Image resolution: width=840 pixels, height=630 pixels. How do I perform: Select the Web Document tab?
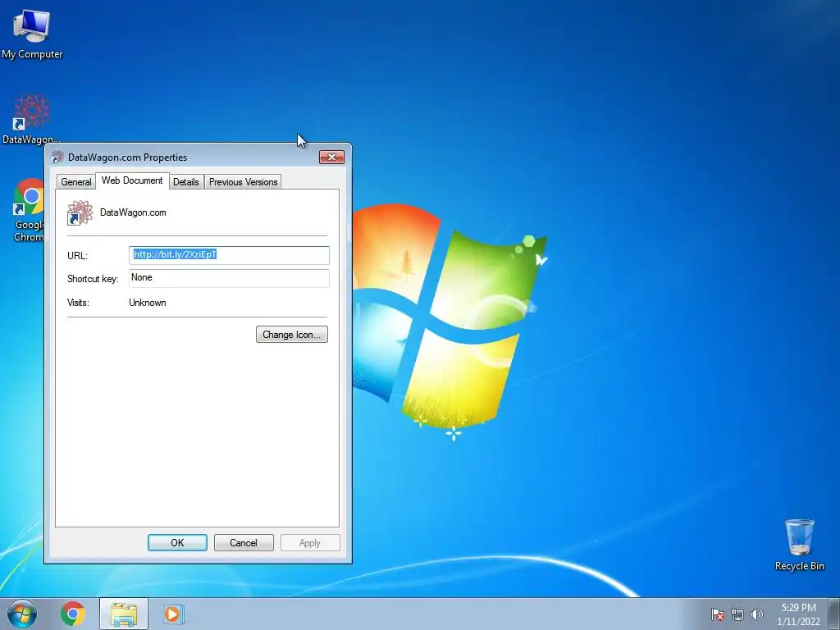click(132, 180)
